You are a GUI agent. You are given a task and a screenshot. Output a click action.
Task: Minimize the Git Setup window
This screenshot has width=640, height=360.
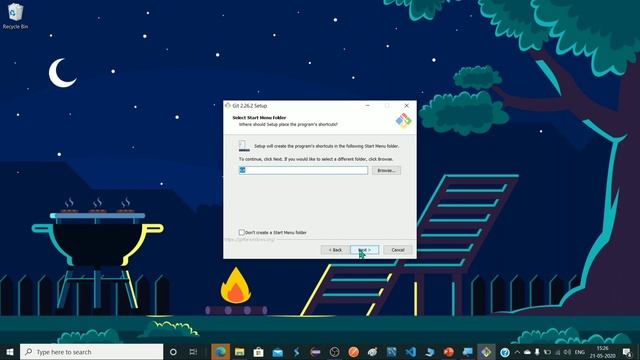(367, 106)
